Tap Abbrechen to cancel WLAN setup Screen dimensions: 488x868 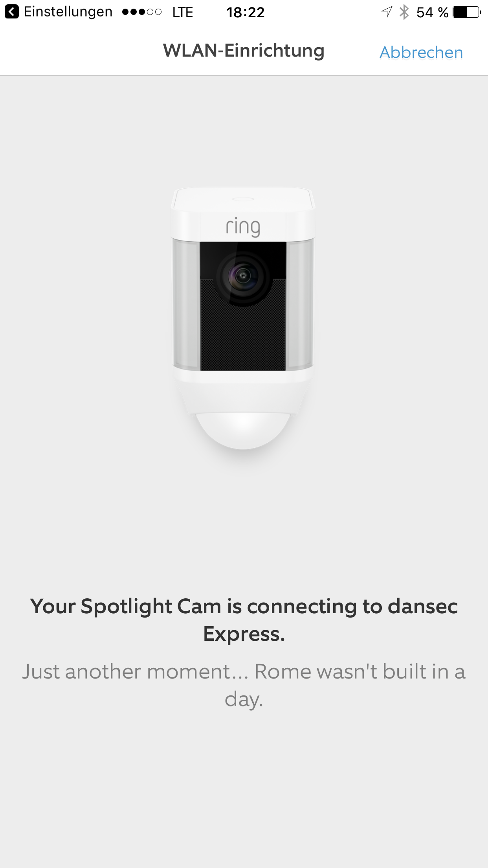click(421, 52)
